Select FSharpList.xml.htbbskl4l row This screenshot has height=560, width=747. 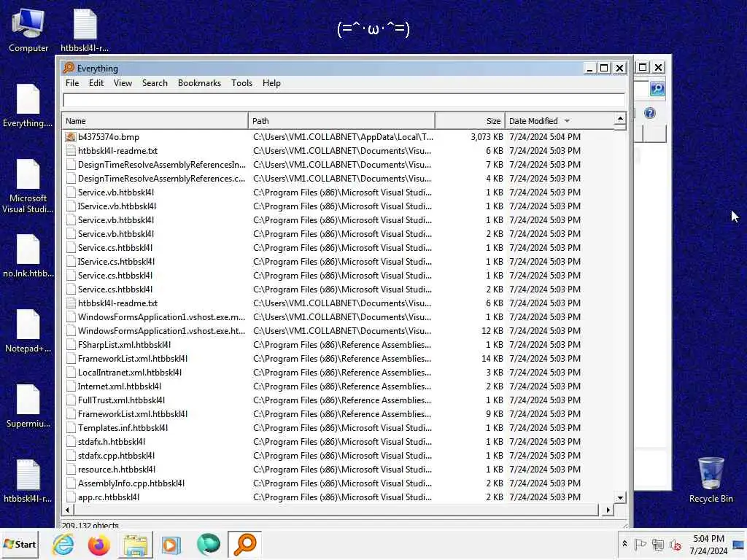pos(338,345)
